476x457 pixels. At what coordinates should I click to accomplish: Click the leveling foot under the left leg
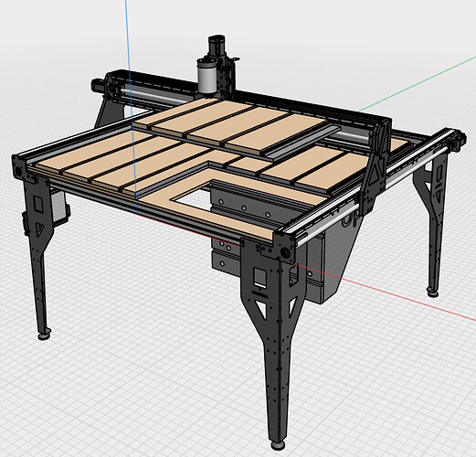click(45, 336)
